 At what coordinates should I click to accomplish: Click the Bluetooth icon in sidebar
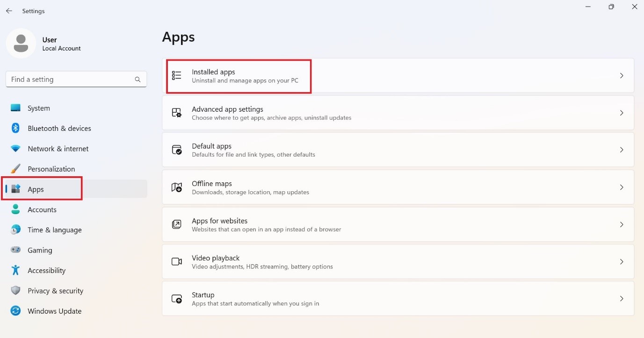15,128
